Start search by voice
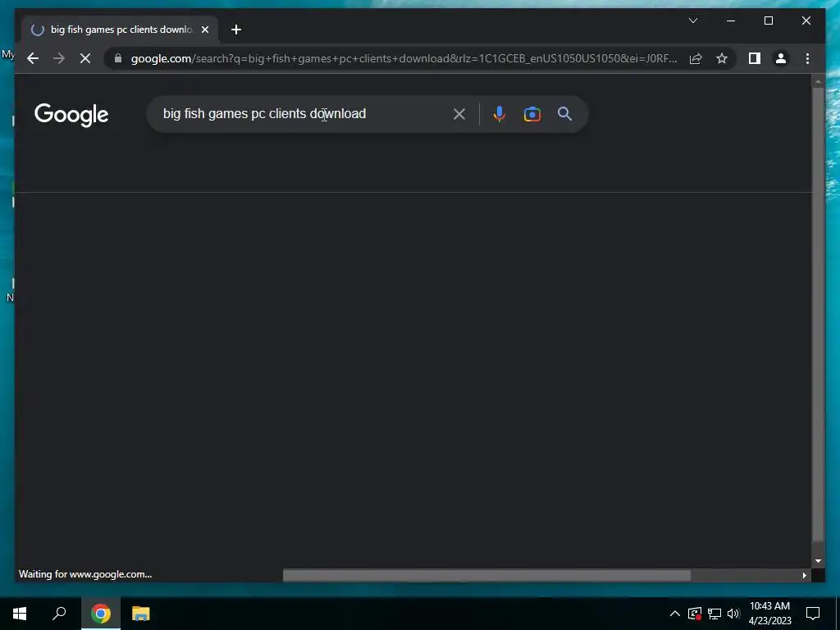 point(499,114)
